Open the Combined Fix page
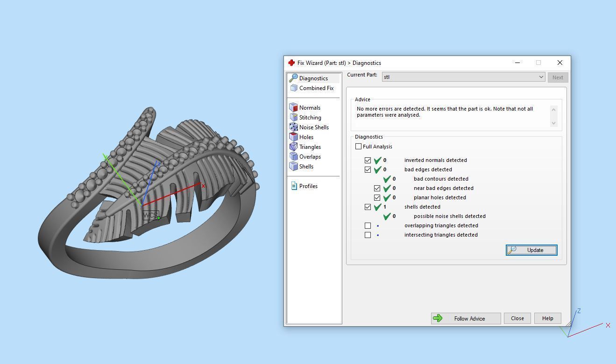616x364 pixels. pyautogui.click(x=316, y=88)
